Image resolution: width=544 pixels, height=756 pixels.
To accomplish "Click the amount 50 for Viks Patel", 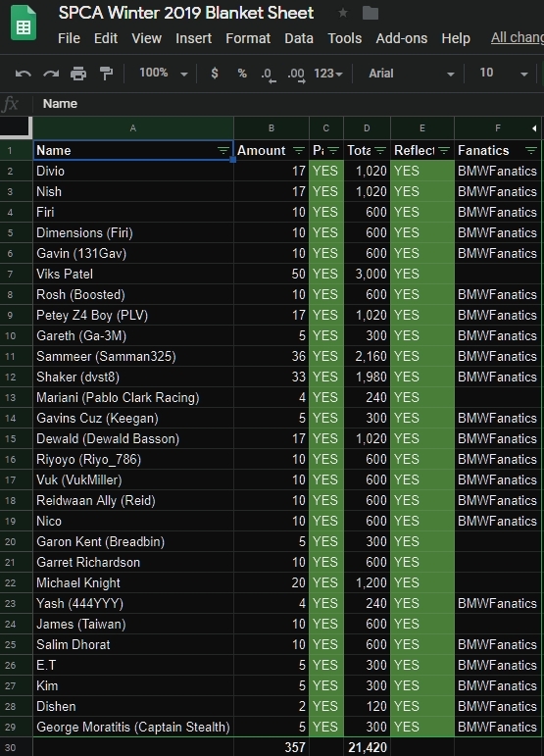I will (x=272, y=274).
